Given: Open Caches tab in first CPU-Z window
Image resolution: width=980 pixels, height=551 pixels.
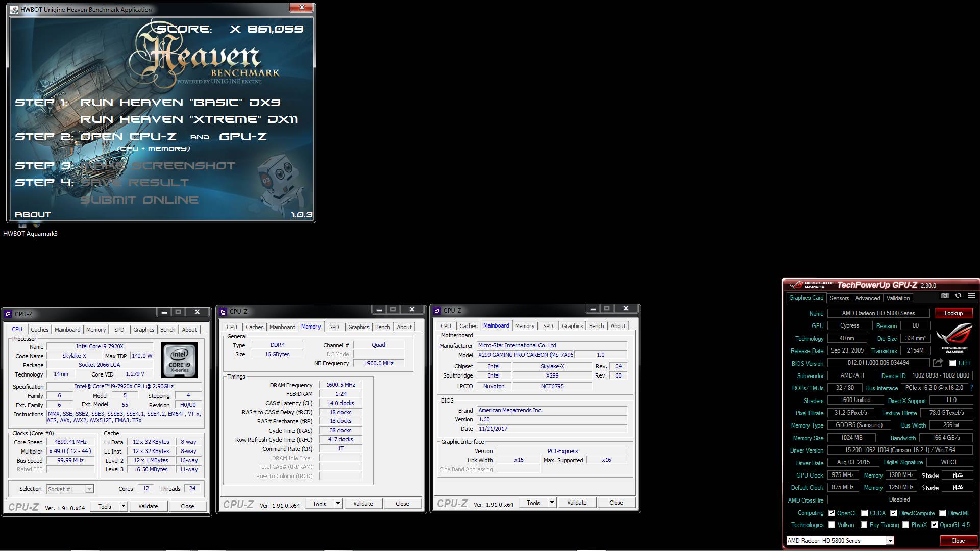Looking at the screenshot, I should (40, 330).
